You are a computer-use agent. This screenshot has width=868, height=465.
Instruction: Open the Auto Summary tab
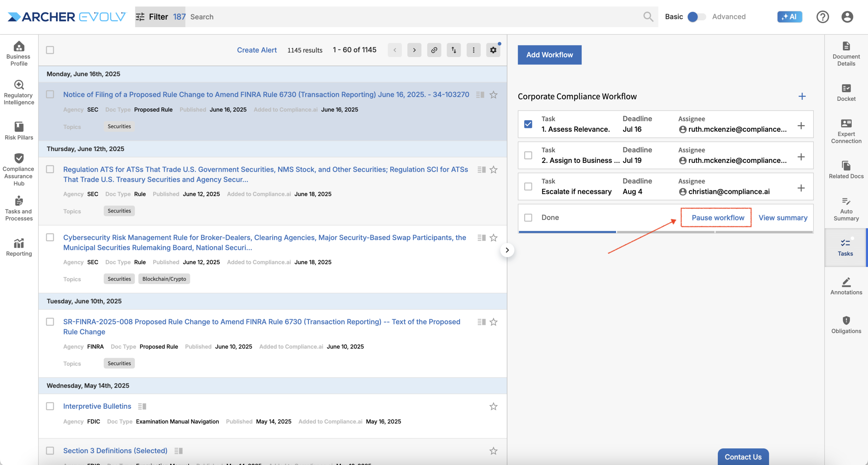[846, 209]
